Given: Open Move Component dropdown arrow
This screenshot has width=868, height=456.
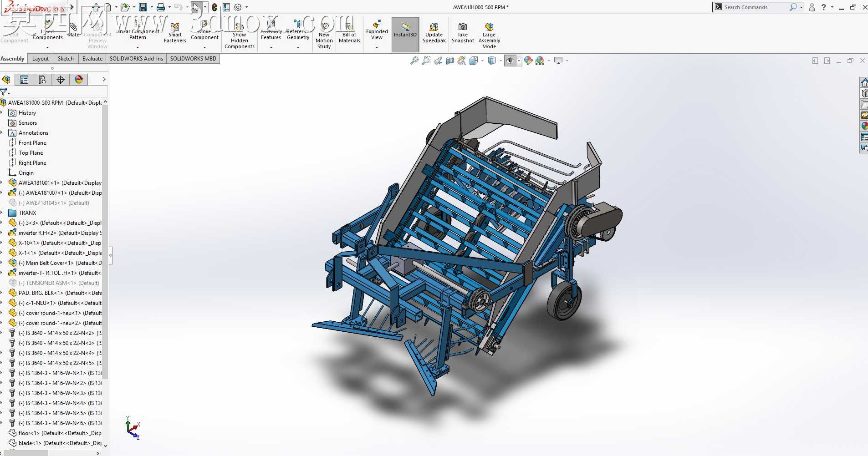Looking at the screenshot, I should coord(204,47).
